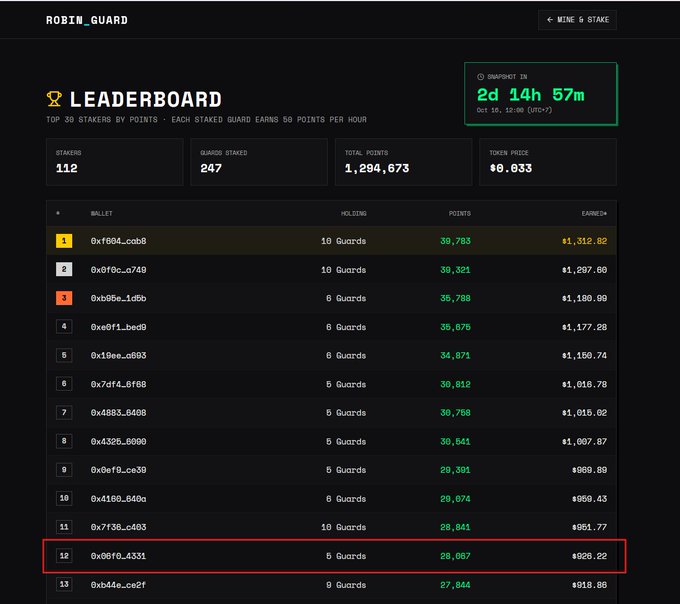Click points value 34,871
680x604 pixels.
(x=455, y=356)
